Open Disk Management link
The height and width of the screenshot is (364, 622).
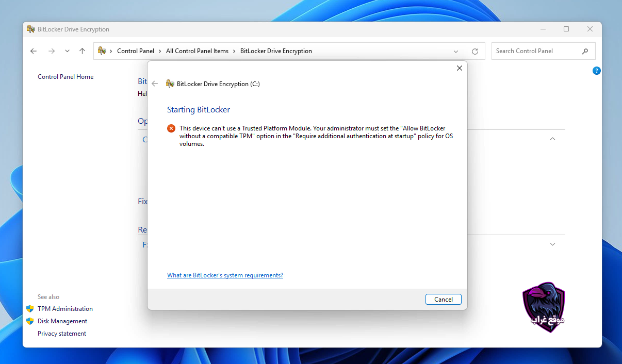62,321
